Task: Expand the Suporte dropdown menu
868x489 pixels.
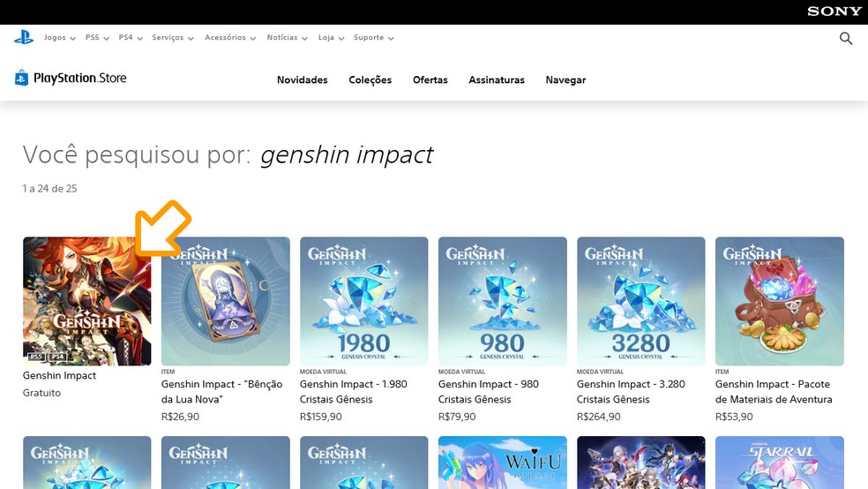Action: [x=374, y=38]
